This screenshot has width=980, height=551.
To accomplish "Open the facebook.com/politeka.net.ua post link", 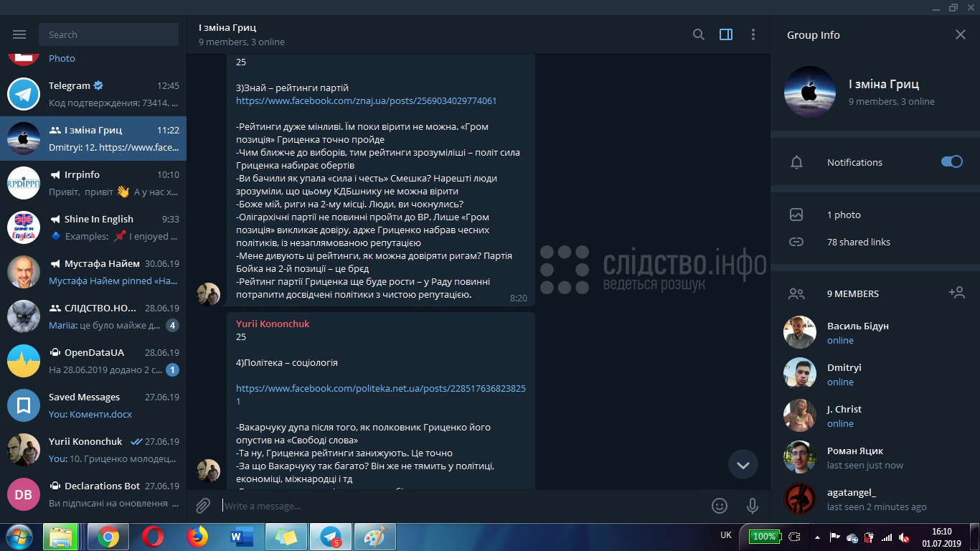I will pos(381,395).
